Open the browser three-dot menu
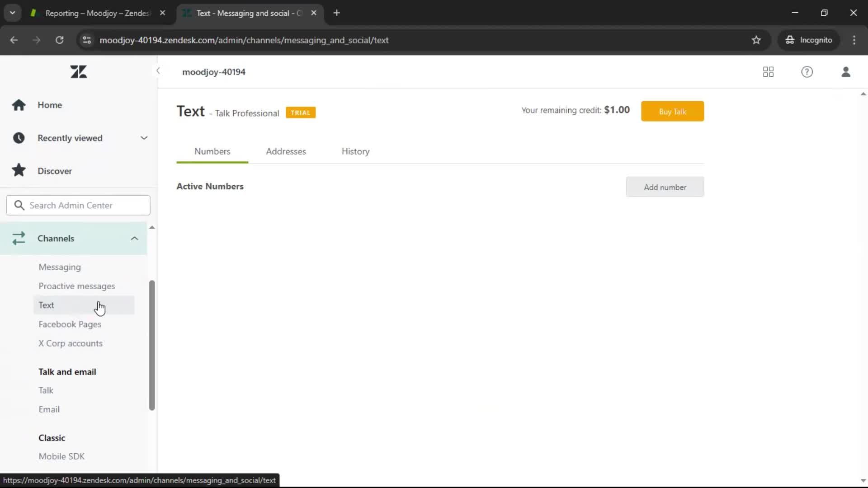This screenshot has height=488, width=868. click(854, 40)
